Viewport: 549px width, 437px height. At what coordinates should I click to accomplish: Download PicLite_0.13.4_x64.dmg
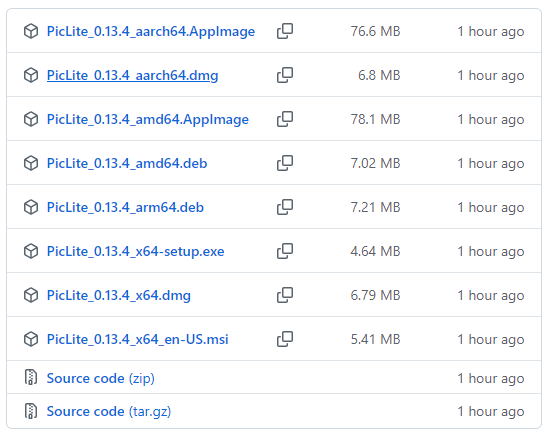click(x=119, y=296)
